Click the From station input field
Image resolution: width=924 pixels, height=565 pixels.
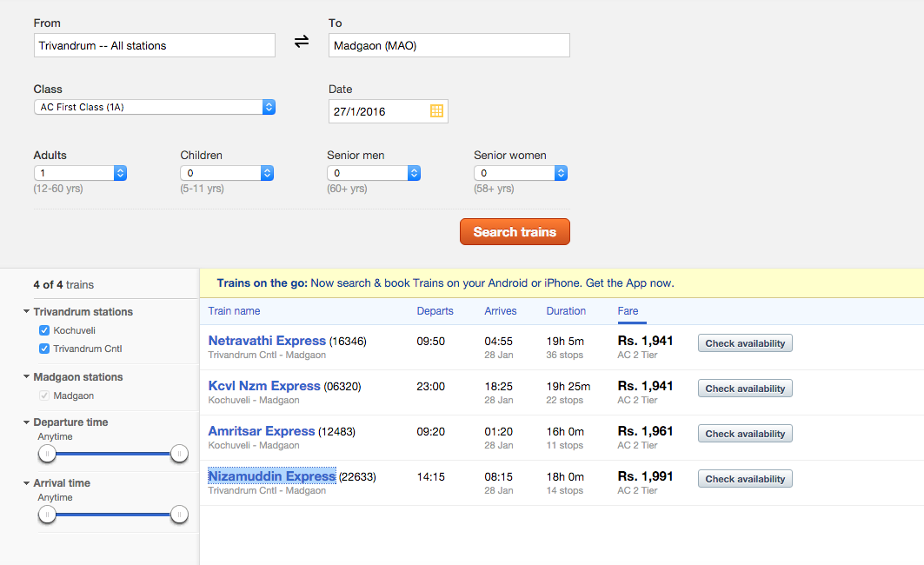(x=155, y=45)
